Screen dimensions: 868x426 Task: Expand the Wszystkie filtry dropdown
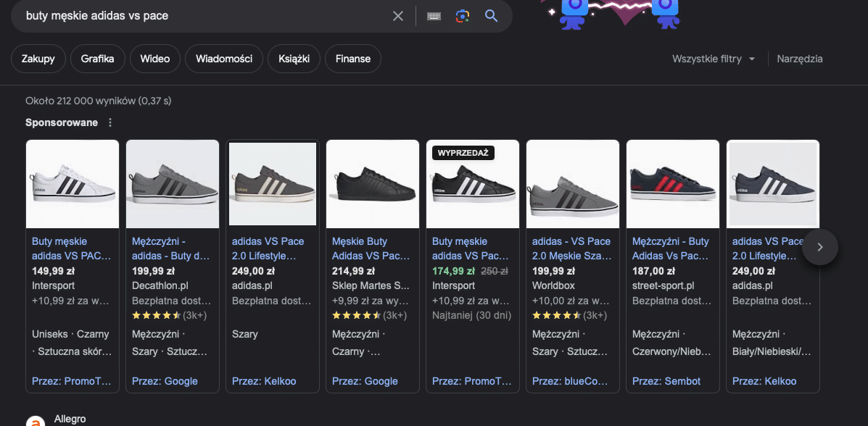click(x=714, y=59)
